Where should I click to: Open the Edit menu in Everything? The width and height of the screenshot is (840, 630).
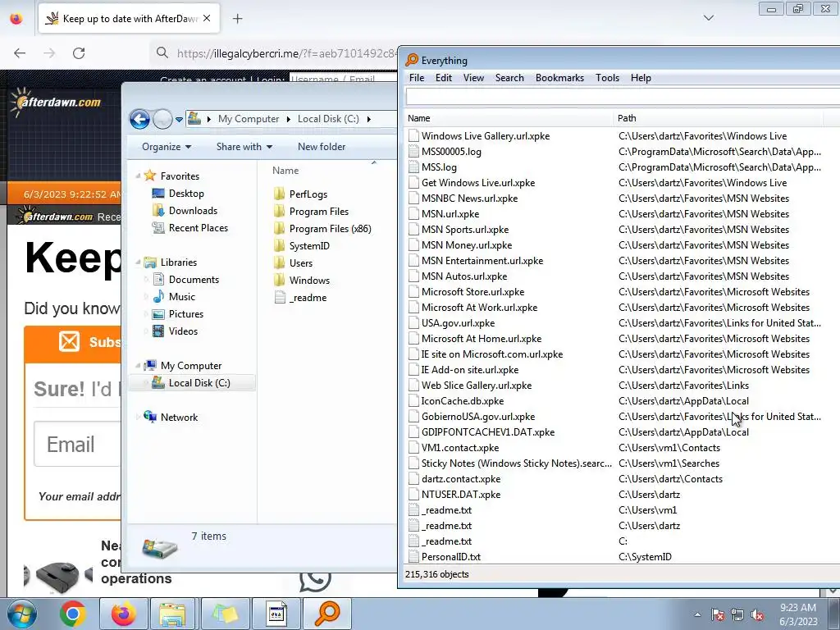[444, 78]
